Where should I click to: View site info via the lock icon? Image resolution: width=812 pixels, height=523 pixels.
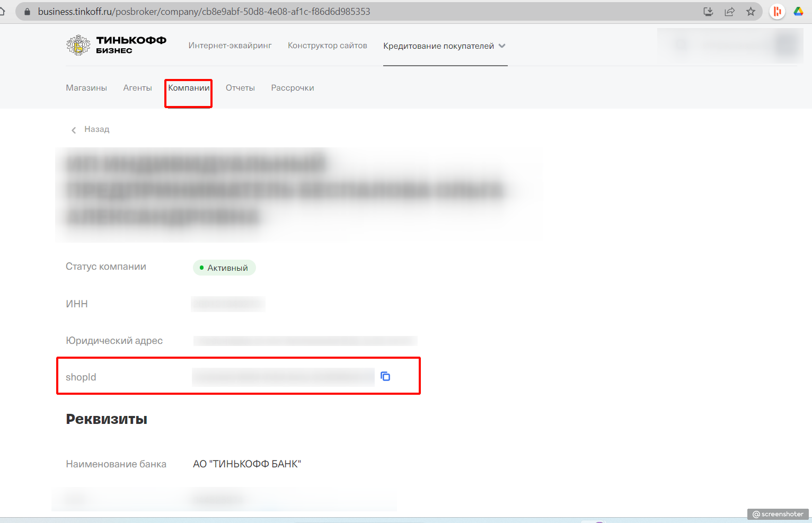pyautogui.click(x=28, y=12)
